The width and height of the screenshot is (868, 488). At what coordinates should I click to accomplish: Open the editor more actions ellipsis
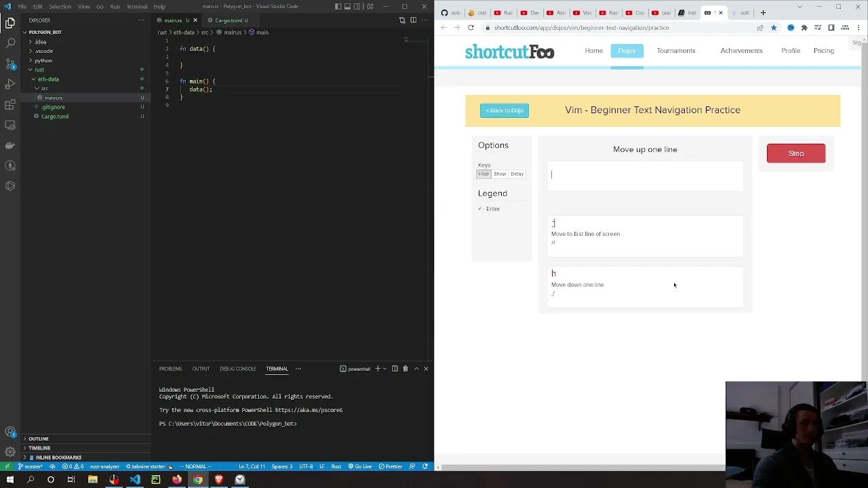424,20
